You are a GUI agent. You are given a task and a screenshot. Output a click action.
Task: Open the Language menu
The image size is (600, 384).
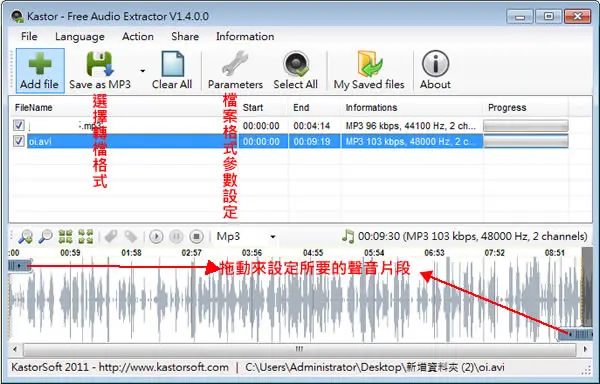coord(80,36)
